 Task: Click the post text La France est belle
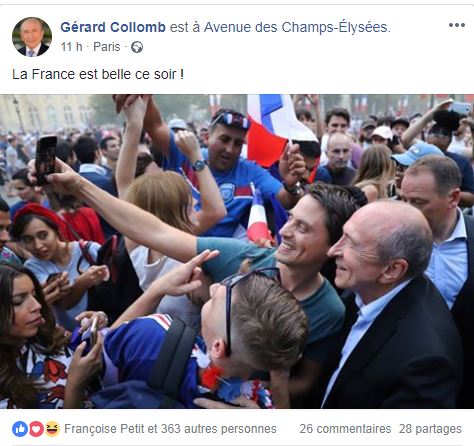coord(98,74)
